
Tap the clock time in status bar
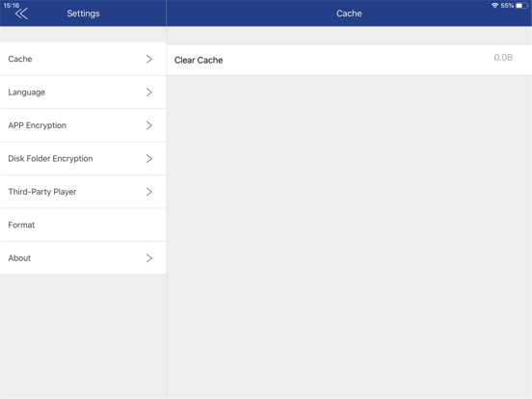pos(12,6)
